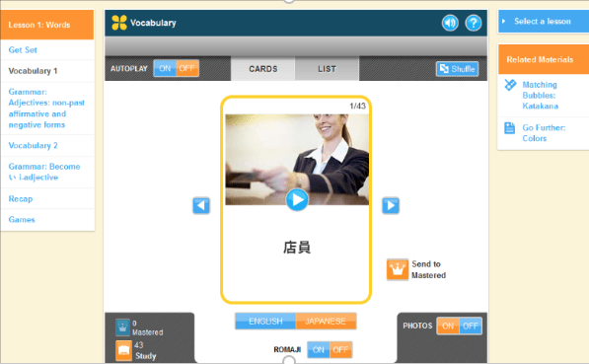Go to the previous flashcard arrow

[x=201, y=205]
